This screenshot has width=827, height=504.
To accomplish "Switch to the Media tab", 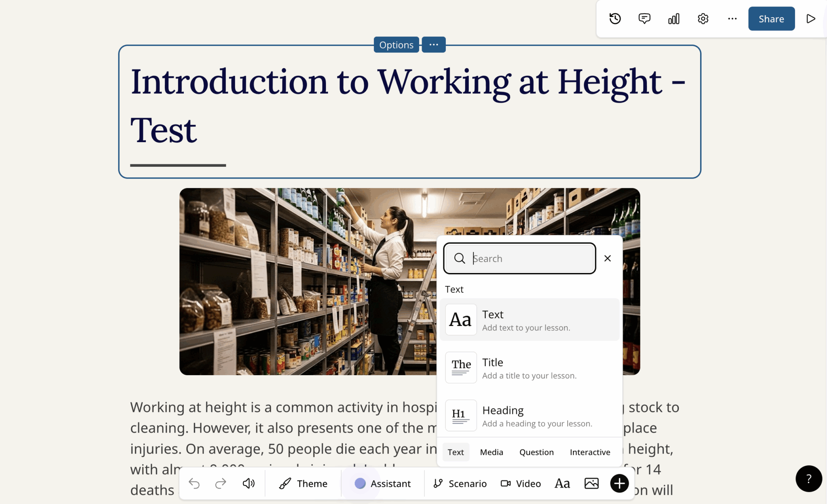I will tap(491, 452).
